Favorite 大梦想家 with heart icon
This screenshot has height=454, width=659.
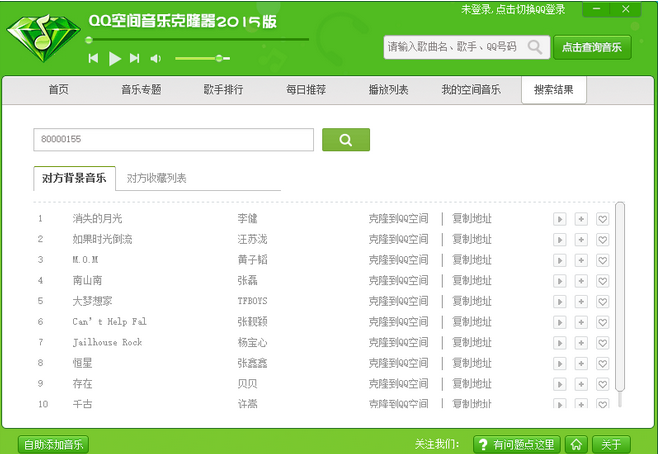coord(602,301)
